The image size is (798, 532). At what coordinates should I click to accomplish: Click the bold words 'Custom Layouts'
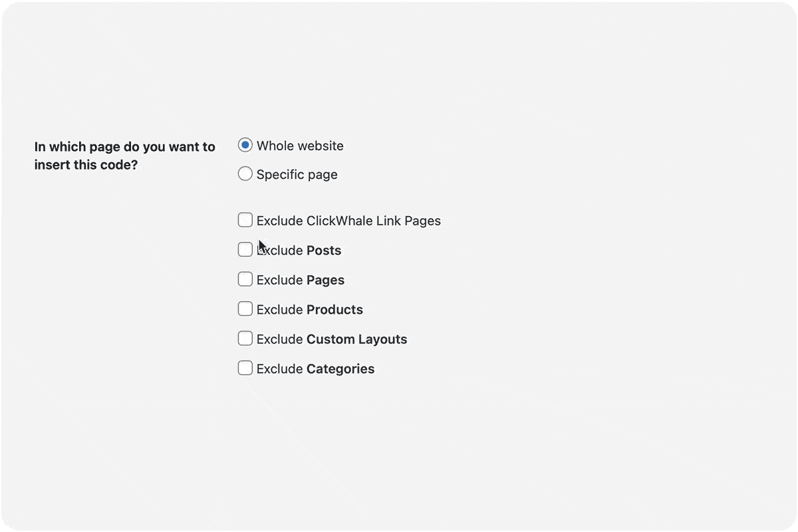356,339
